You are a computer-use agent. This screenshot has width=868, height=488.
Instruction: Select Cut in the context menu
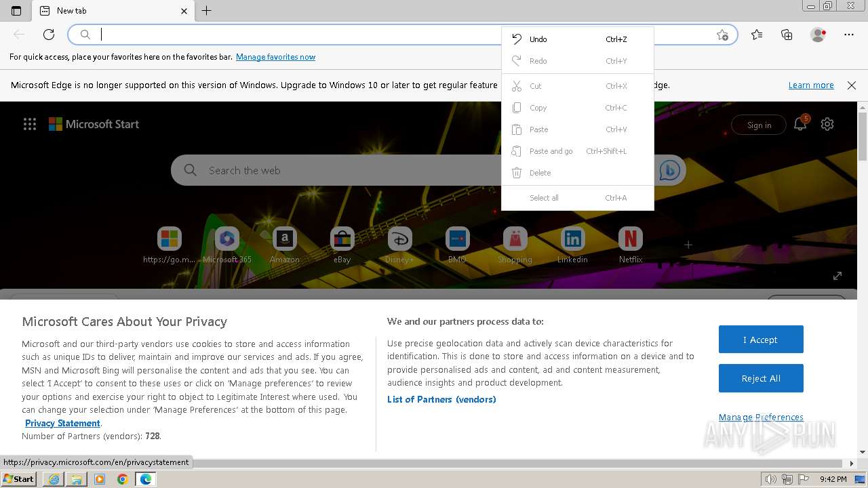click(578, 86)
